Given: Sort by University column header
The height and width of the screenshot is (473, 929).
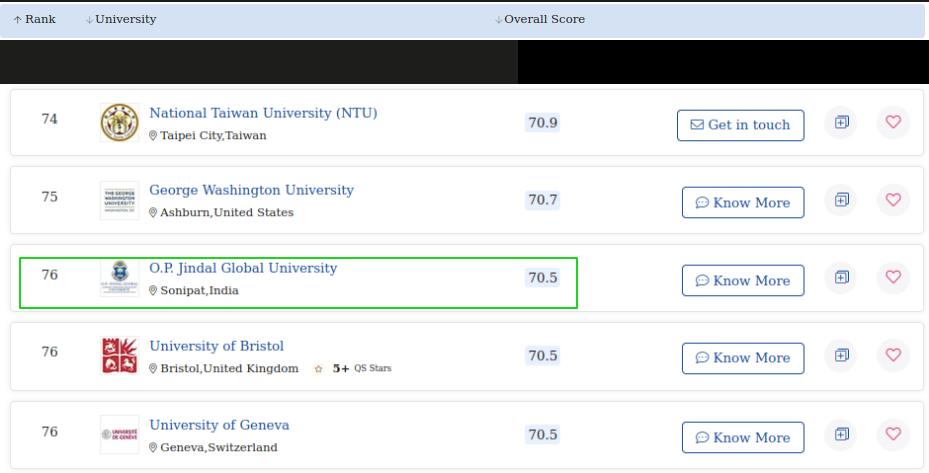Looking at the screenshot, I should click(x=121, y=19).
